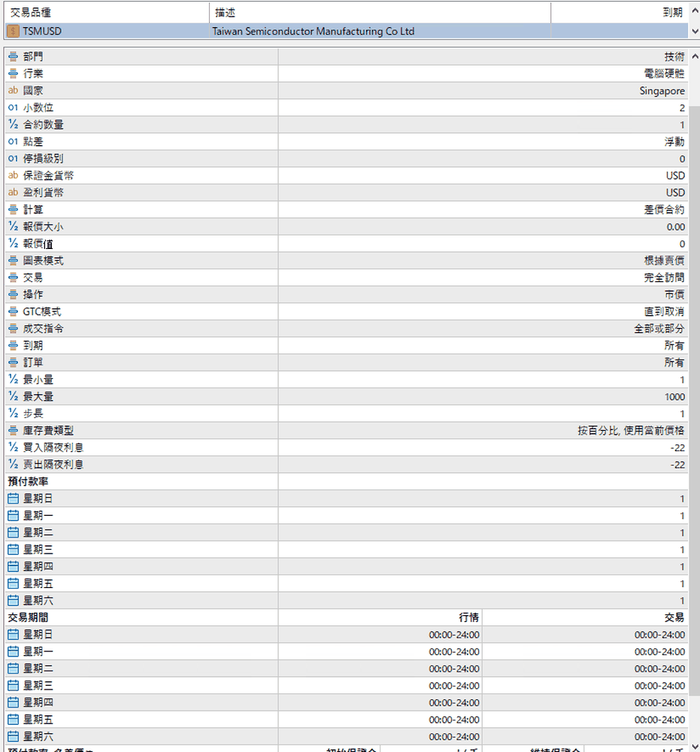
Task: Click the properties panel scroll up arrow
Action: tap(695, 56)
